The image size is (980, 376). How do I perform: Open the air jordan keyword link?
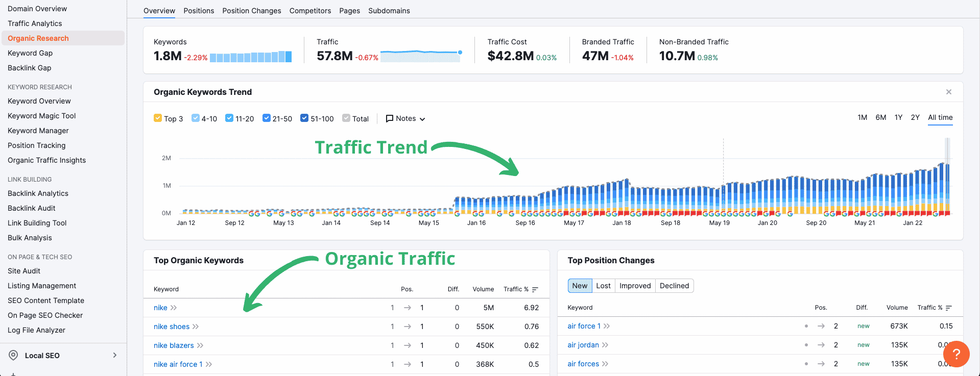(x=583, y=345)
